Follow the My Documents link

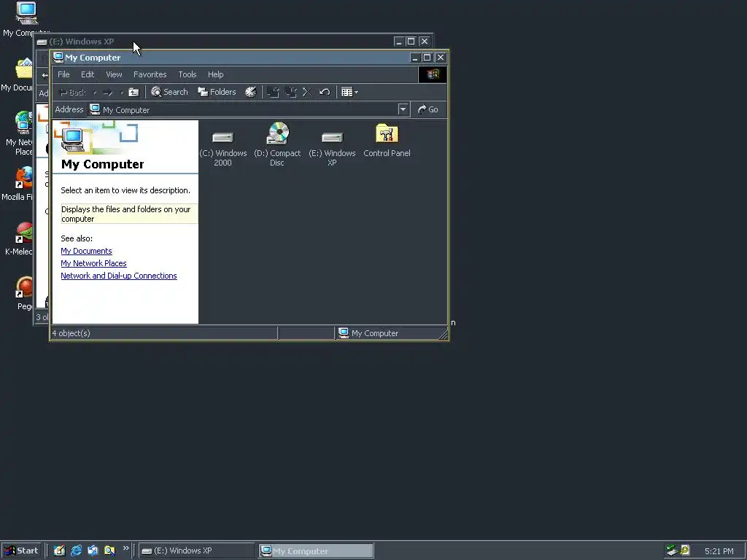pyautogui.click(x=86, y=251)
